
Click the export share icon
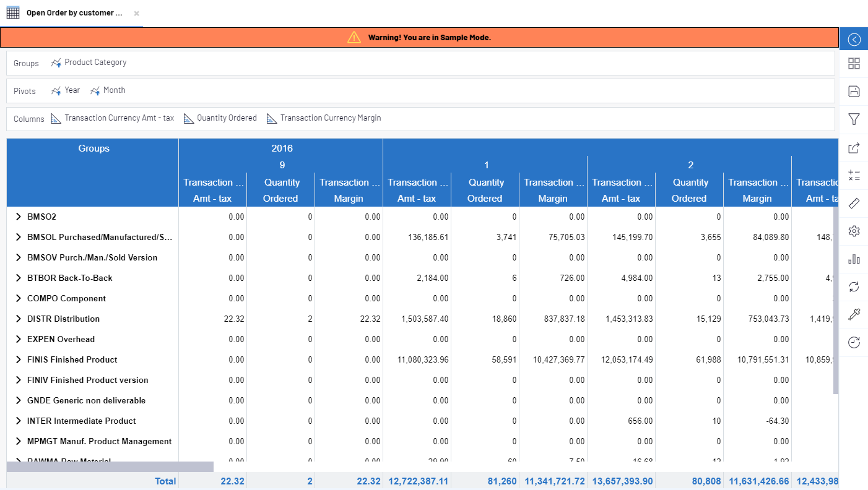(854, 148)
